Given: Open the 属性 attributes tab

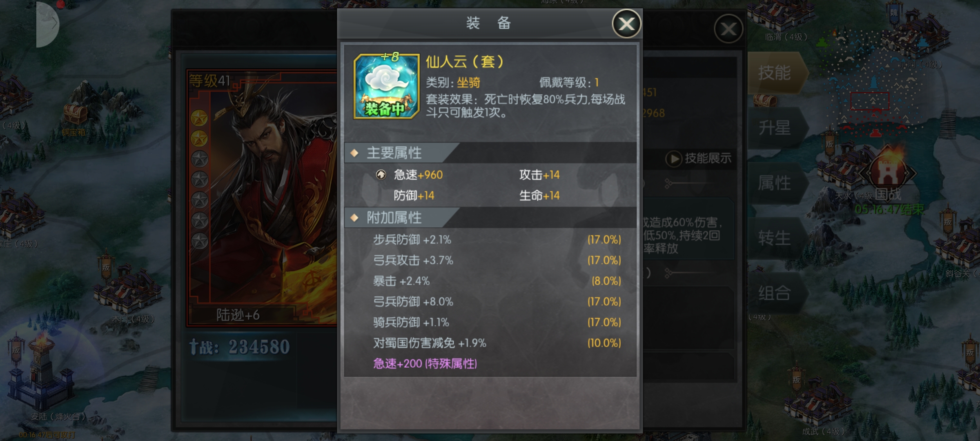Looking at the screenshot, I should (777, 183).
